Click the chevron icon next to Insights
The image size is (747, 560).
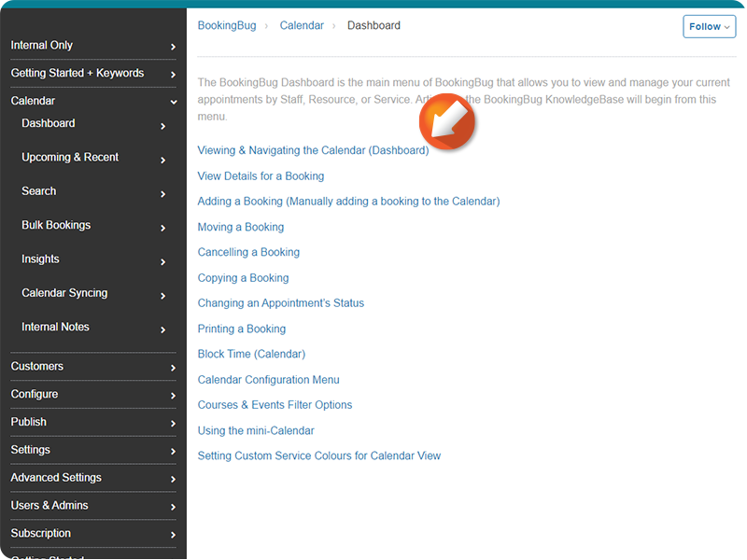(163, 262)
